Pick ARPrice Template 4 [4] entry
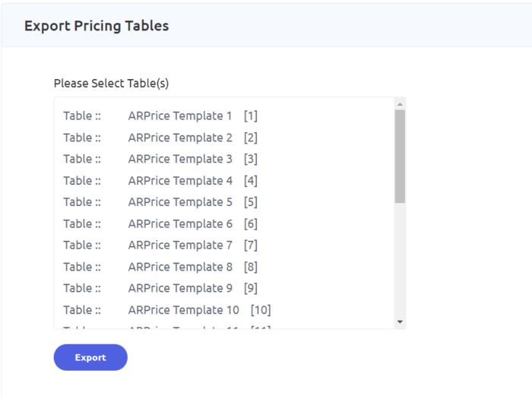 point(224,181)
